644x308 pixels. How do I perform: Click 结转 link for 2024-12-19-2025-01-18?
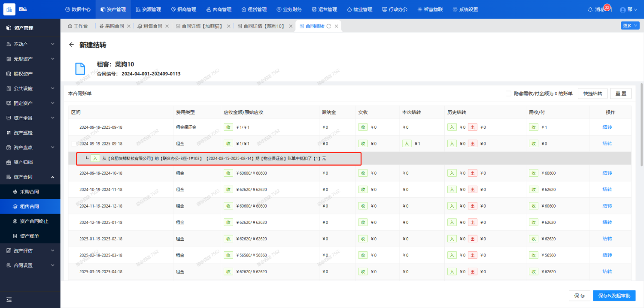coord(607,222)
